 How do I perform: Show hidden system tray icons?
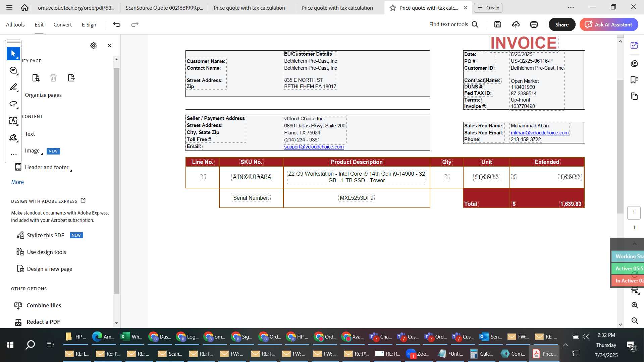(x=566, y=345)
